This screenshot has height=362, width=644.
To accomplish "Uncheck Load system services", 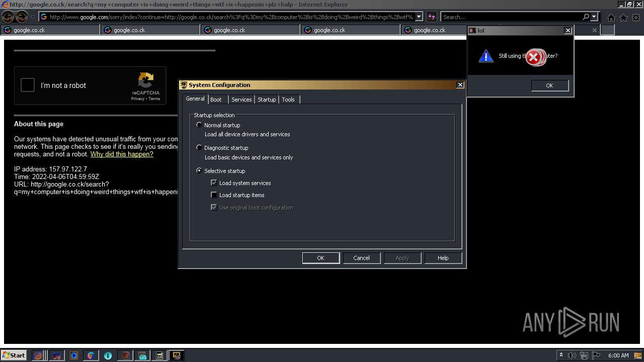I will click(214, 183).
